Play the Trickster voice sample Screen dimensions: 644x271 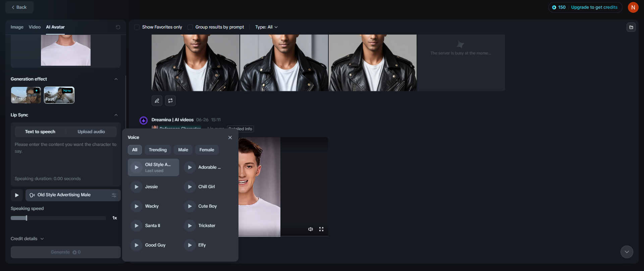190,226
